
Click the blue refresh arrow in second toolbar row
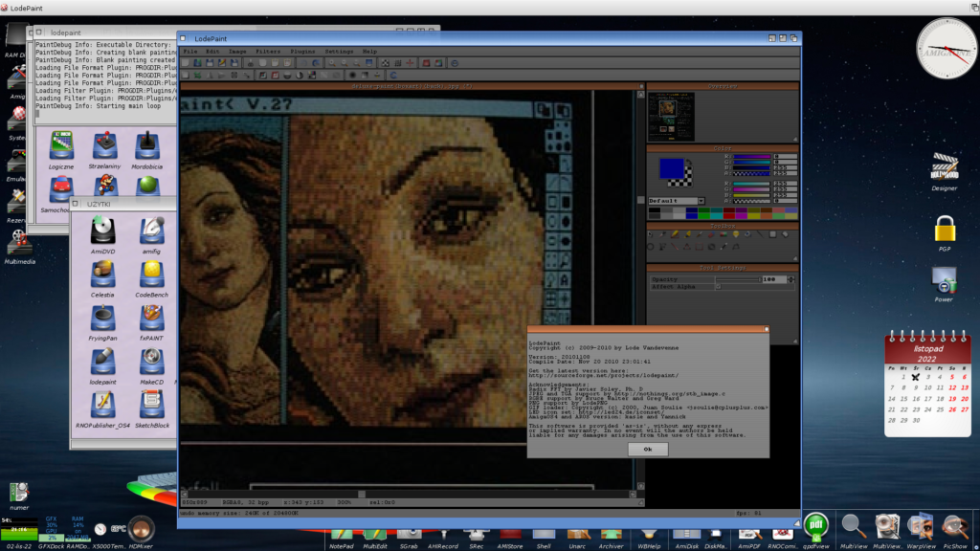tap(393, 75)
